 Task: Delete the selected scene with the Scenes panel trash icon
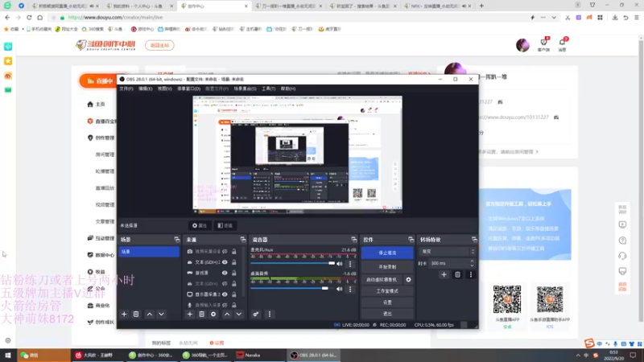click(x=136, y=314)
